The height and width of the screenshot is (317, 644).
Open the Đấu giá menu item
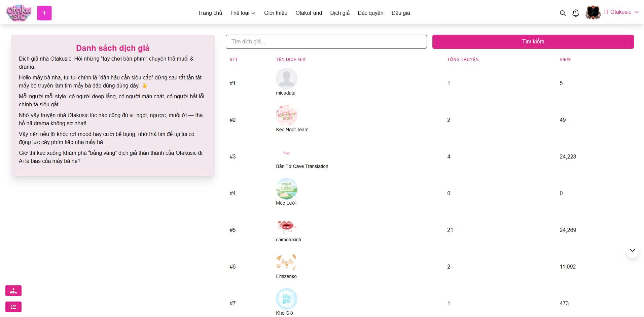(x=400, y=13)
